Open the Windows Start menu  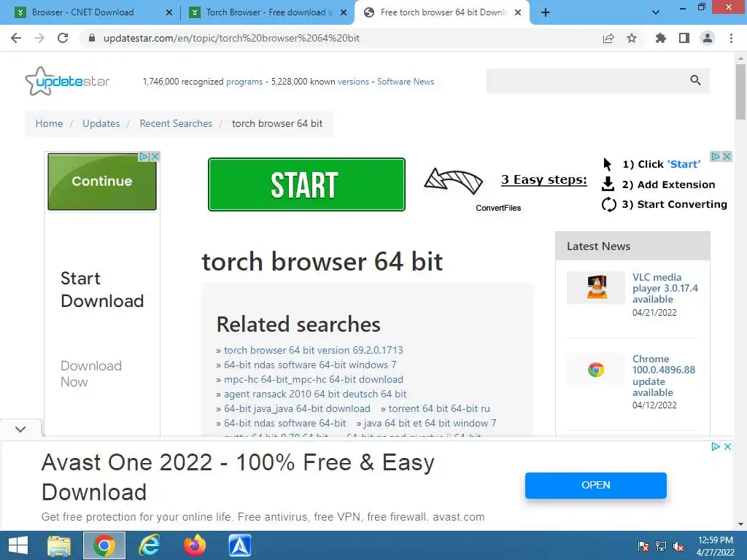(18, 545)
